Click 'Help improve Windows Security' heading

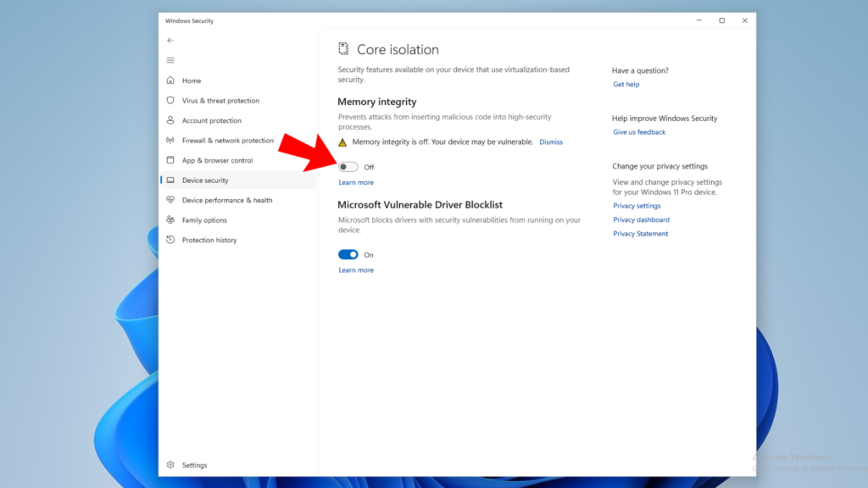665,119
